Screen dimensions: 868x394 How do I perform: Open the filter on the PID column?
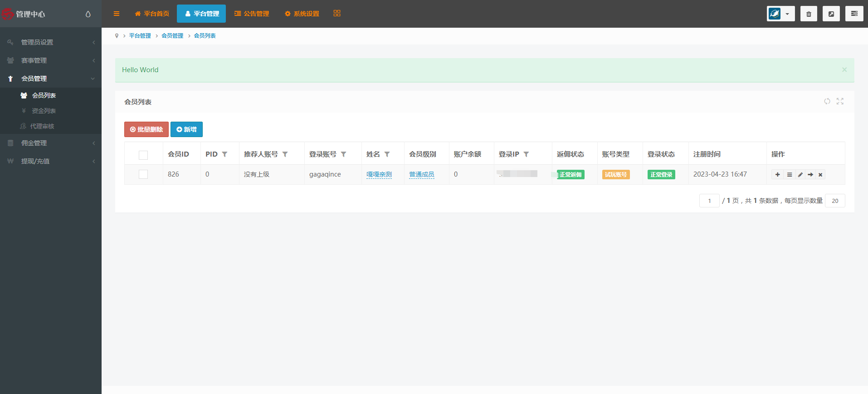(224, 154)
